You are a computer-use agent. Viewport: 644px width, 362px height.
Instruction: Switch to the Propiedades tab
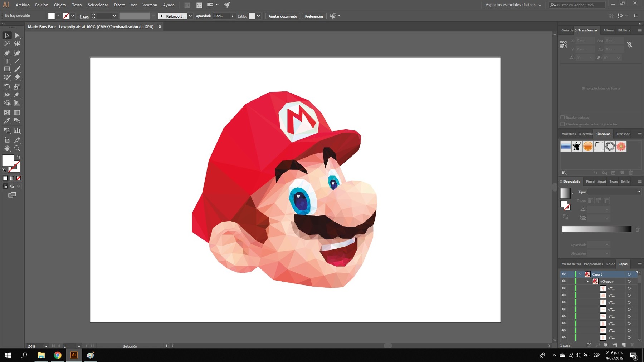[594, 264]
